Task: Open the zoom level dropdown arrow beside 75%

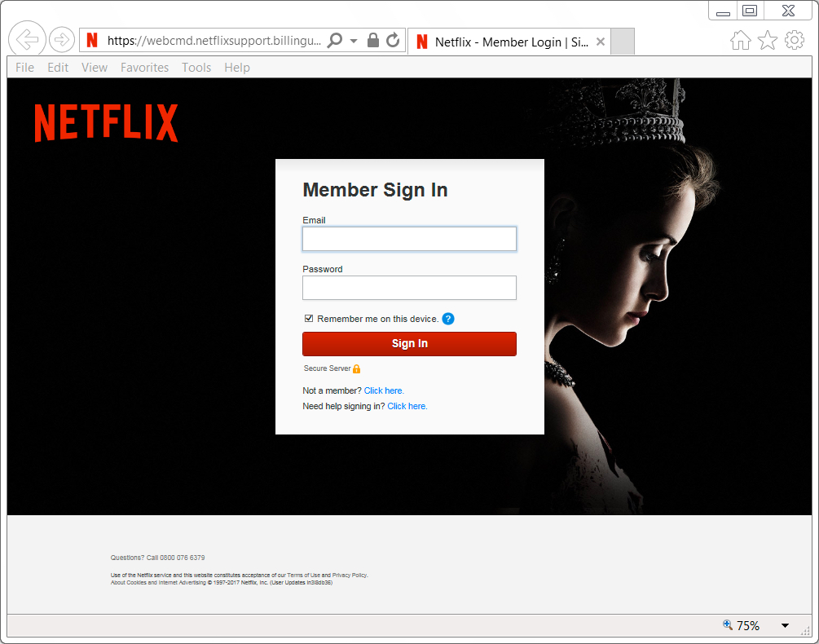Action: click(785, 626)
